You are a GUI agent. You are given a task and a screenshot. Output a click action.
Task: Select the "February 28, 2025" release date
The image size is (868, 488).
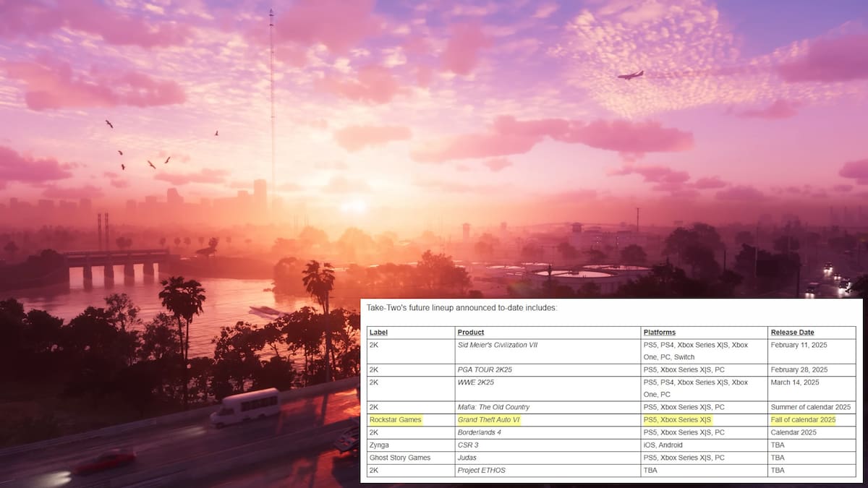799,369
